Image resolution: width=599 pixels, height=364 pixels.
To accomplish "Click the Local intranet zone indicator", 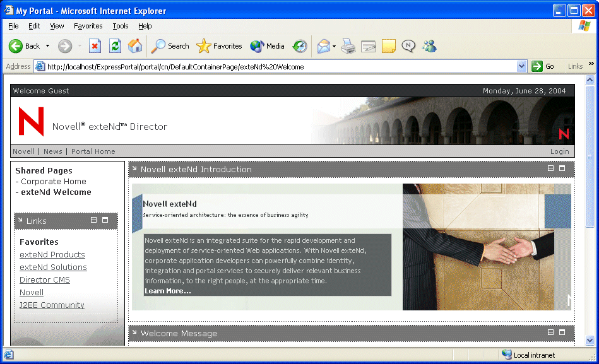I will tap(528, 355).
